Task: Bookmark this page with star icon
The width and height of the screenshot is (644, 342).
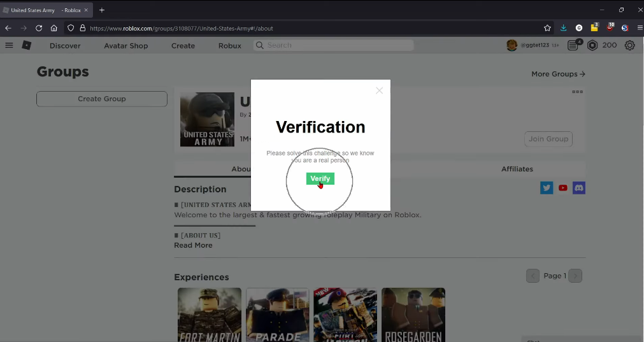Action: point(547,28)
